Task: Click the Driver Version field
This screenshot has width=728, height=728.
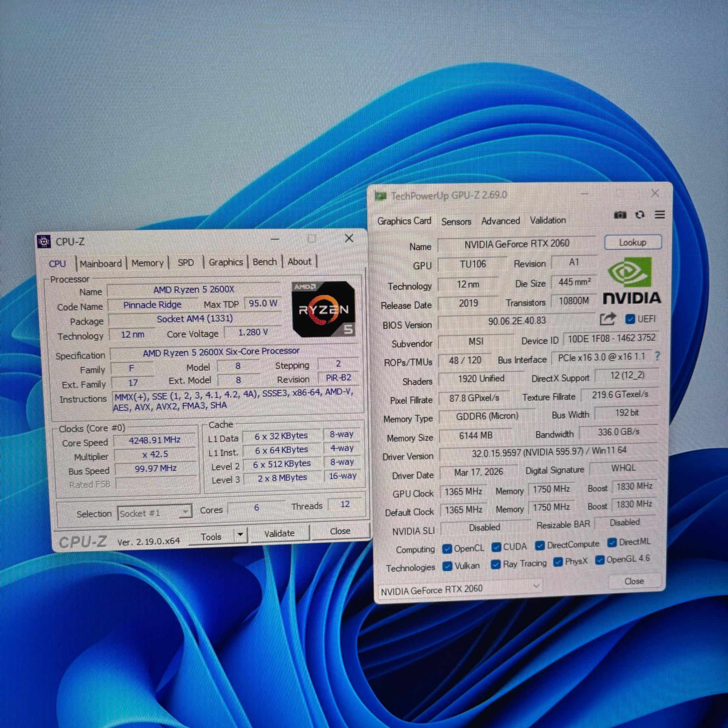Action: [x=548, y=451]
